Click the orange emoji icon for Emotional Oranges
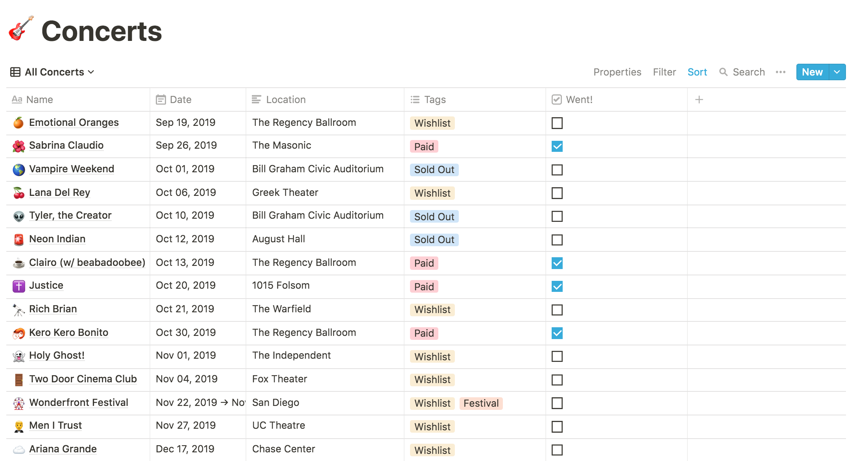This screenshot has width=868, height=461. click(x=18, y=123)
